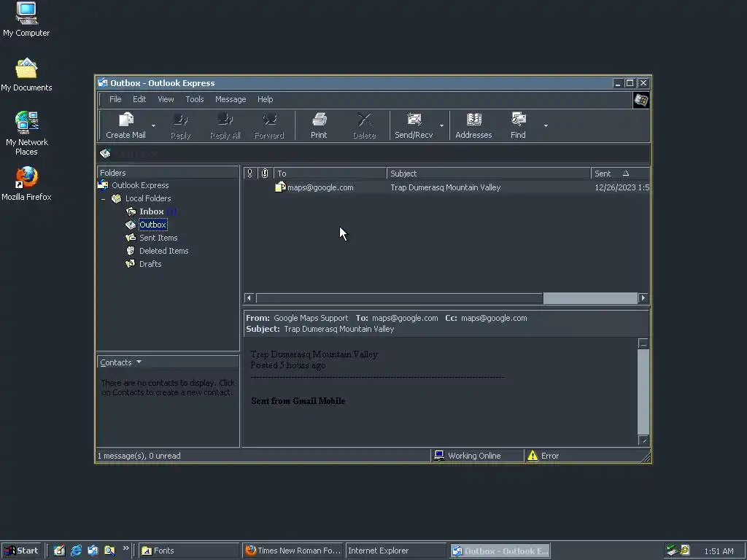Open the Drafts folder
Image resolution: width=747 pixels, height=560 pixels.
[150, 264]
